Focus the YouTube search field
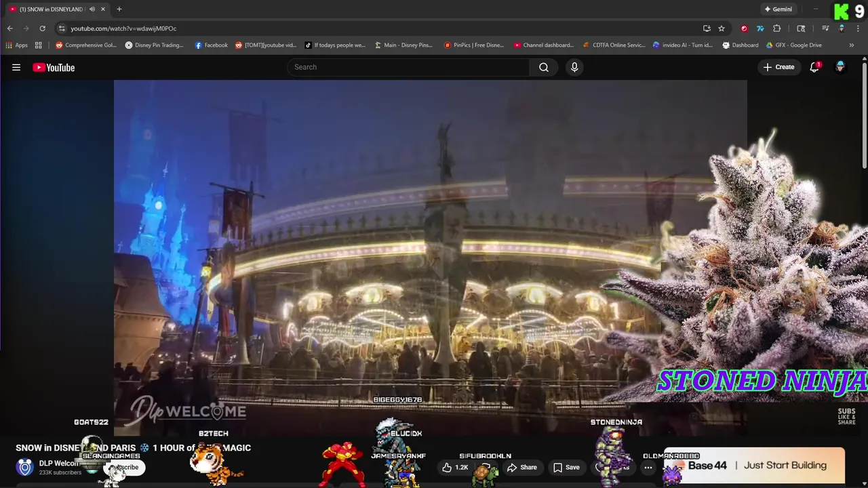Image resolution: width=868 pixels, height=488 pixels. click(408, 67)
